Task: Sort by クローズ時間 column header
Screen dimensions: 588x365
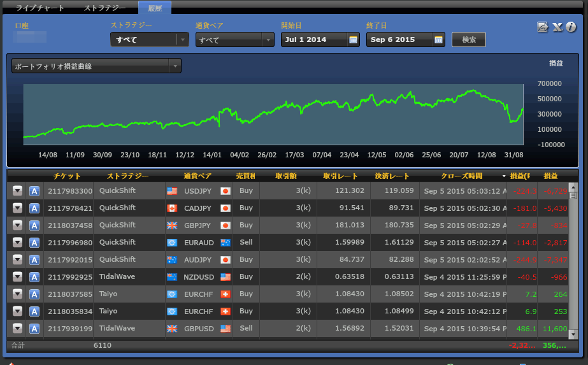Action: tap(462, 176)
